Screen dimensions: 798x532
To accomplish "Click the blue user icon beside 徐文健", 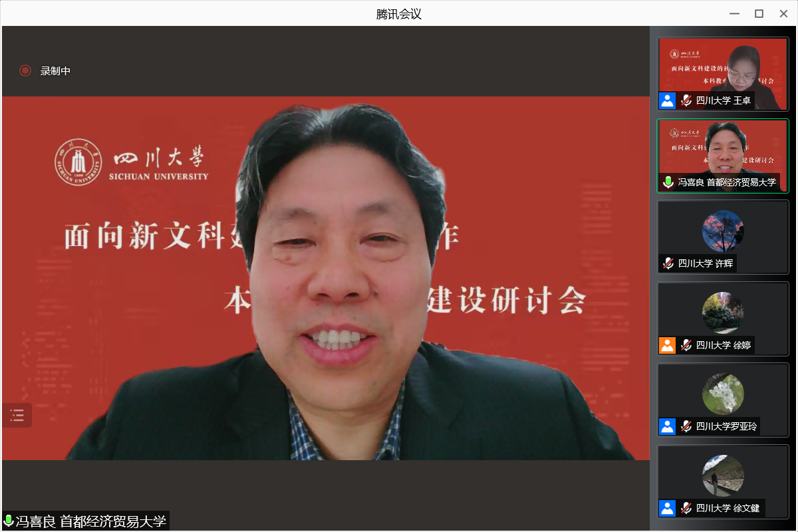I will (667, 508).
